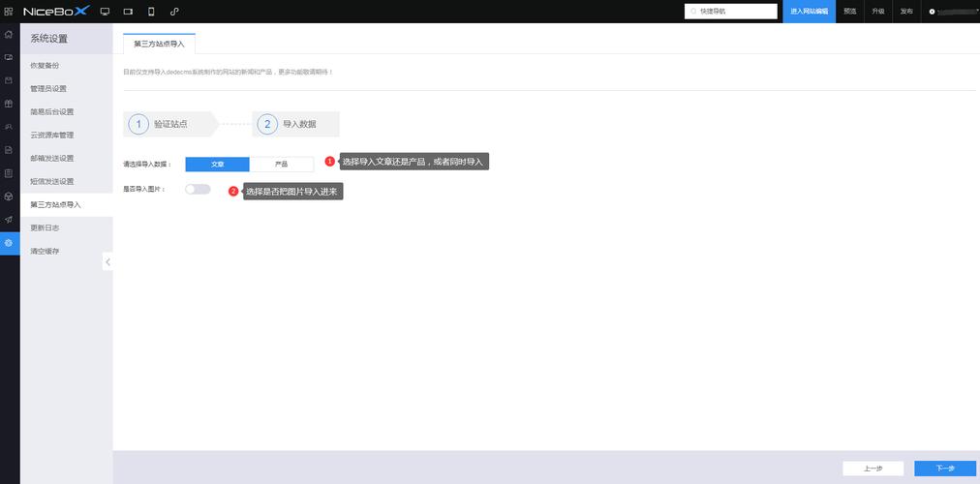
Task: Click the gift box icon in sidebar
Action: coord(9,104)
